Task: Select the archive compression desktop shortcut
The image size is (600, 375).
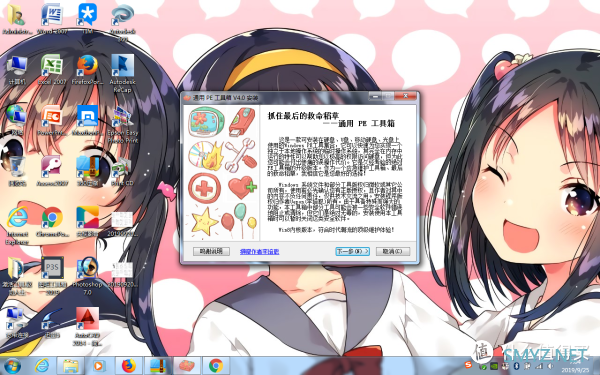Action: click(x=87, y=171)
